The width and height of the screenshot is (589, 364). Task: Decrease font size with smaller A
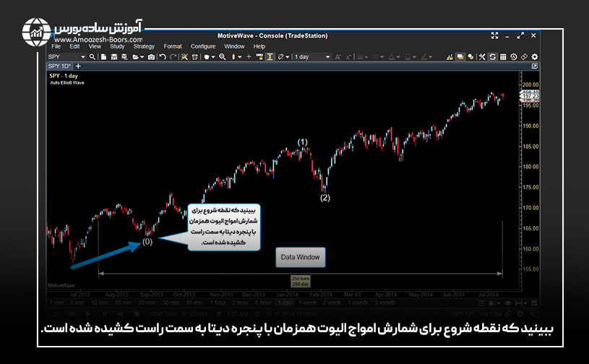[348, 56]
